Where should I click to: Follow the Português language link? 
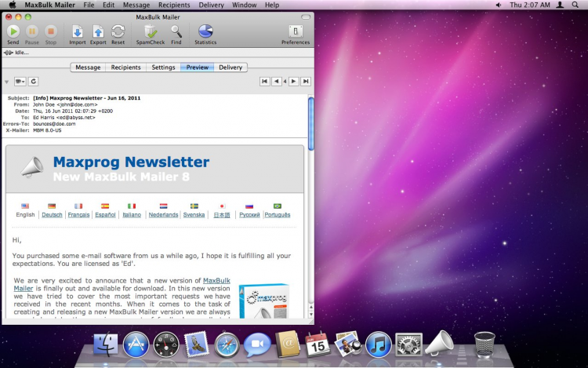(278, 214)
